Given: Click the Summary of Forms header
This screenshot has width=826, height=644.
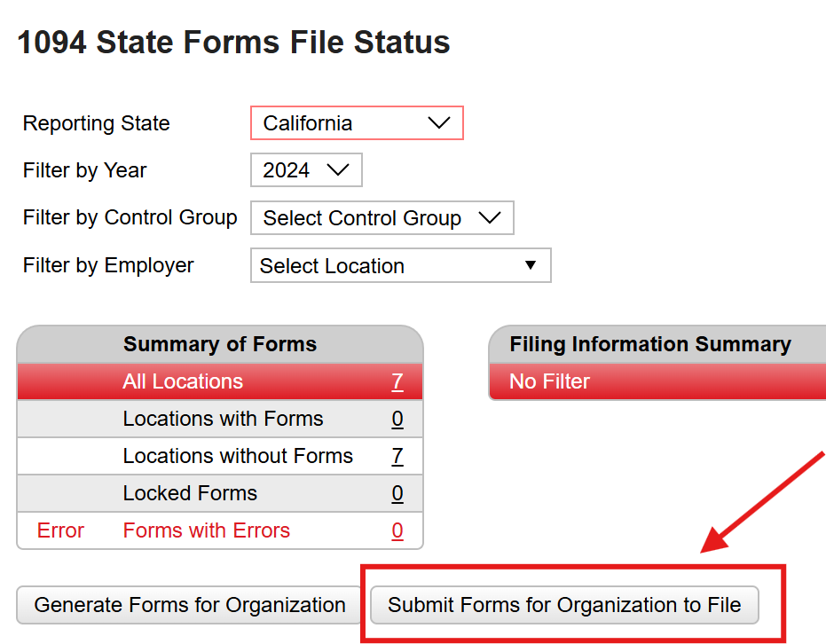Looking at the screenshot, I should [x=219, y=344].
